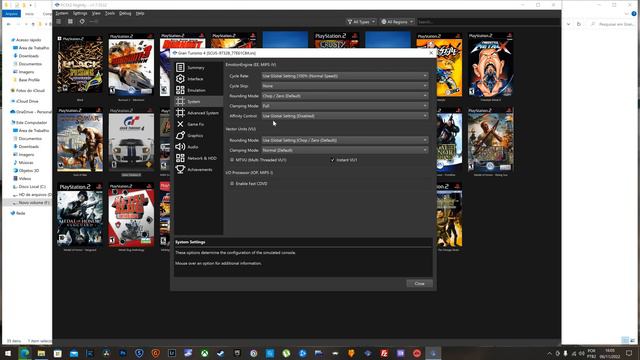The height and width of the screenshot is (360, 640).
Task: Select the Burnout 3 Takedown cover
Action: tap(131, 65)
